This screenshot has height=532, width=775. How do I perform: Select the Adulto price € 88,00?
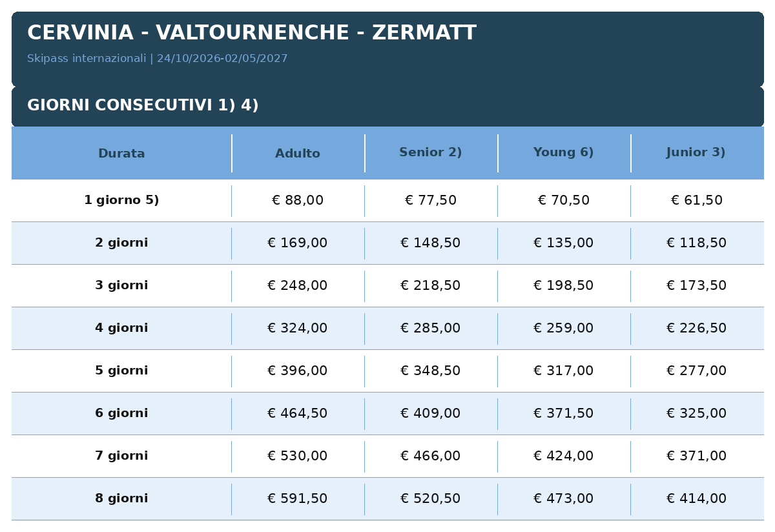pyautogui.click(x=298, y=201)
